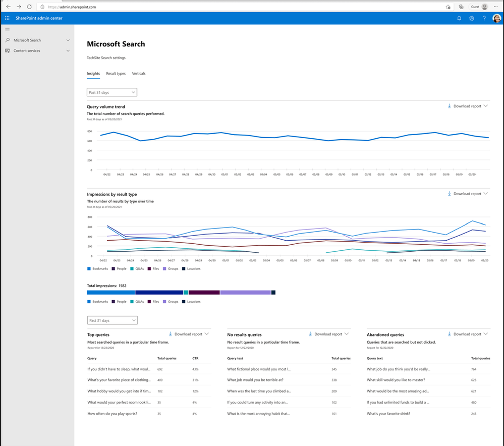Viewport: 504px width, 446px height.
Task: Open the user profile avatar
Action: [x=497, y=18]
